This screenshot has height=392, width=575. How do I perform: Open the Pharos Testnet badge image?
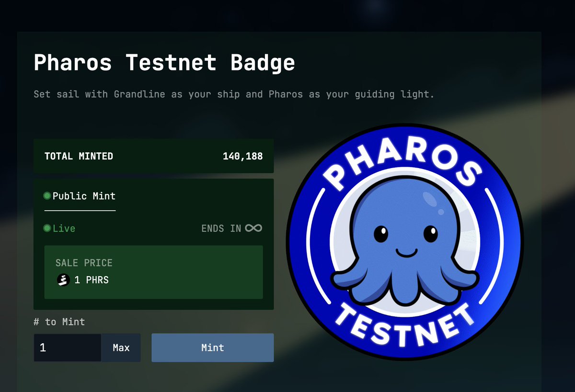pos(404,242)
